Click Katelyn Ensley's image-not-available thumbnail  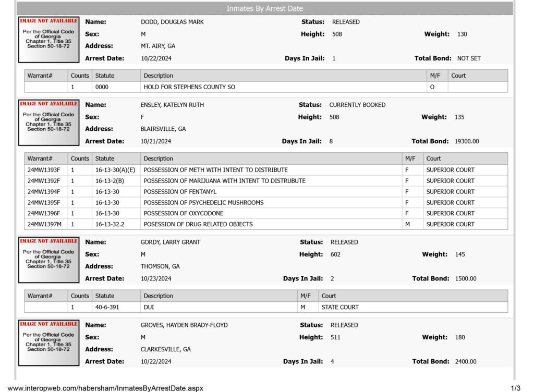click(x=48, y=123)
